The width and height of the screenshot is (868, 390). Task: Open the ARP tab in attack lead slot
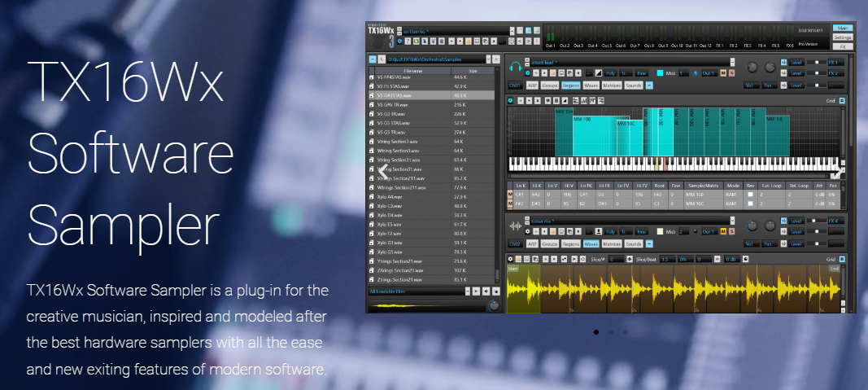pyautogui.click(x=533, y=85)
